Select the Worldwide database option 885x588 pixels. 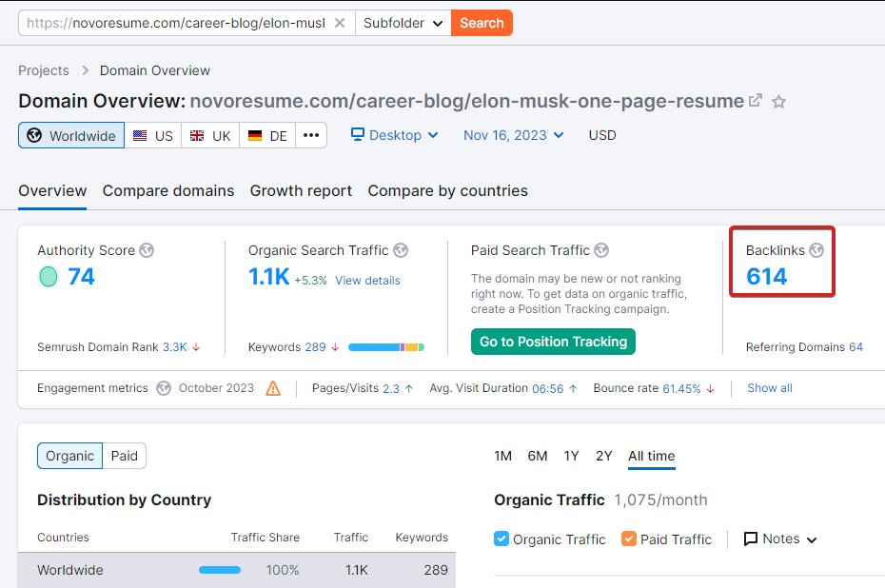(71, 135)
